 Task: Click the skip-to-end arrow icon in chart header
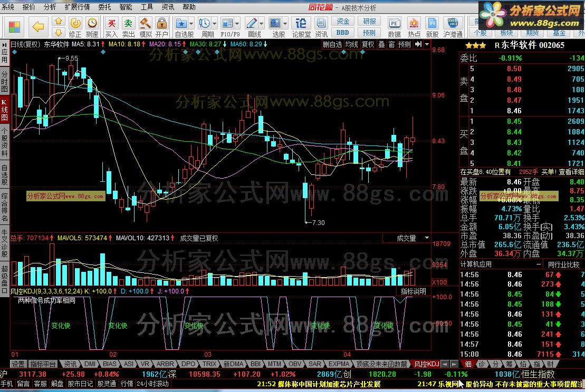(418, 44)
